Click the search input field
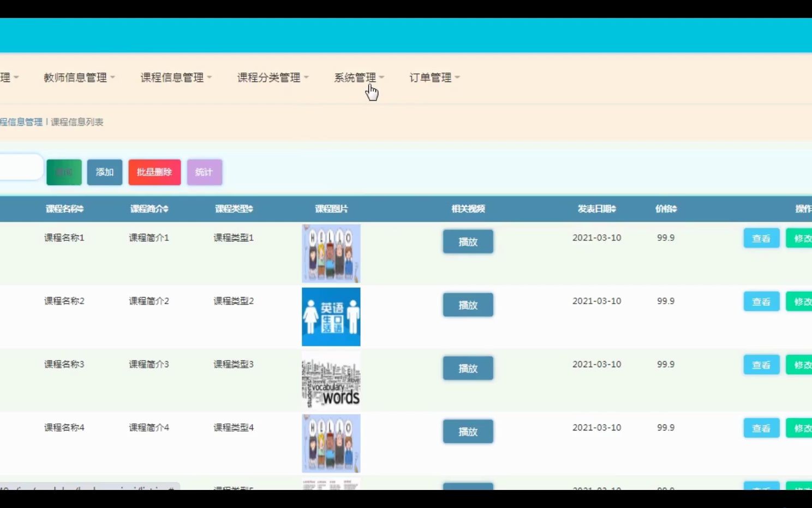Screen dimensions: 812x508 click(x=21, y=167)
